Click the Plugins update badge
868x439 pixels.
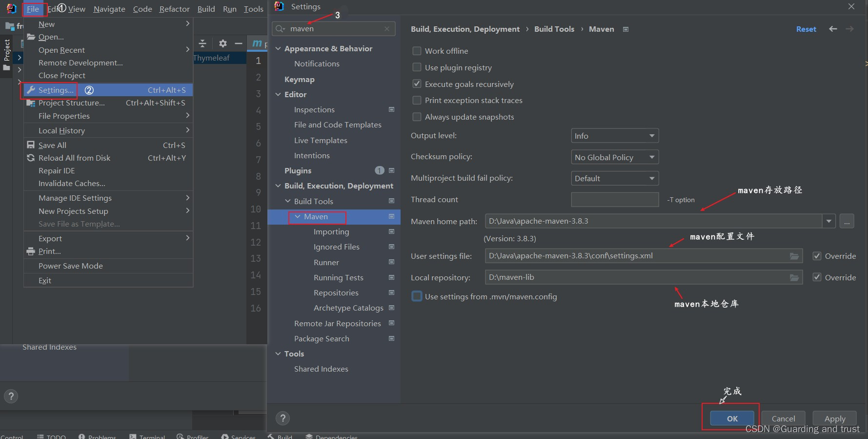coord(380,170)
